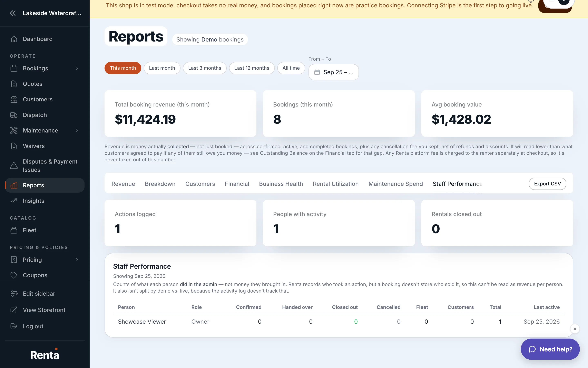Click the Pricing percent icon

coord(14,260)
